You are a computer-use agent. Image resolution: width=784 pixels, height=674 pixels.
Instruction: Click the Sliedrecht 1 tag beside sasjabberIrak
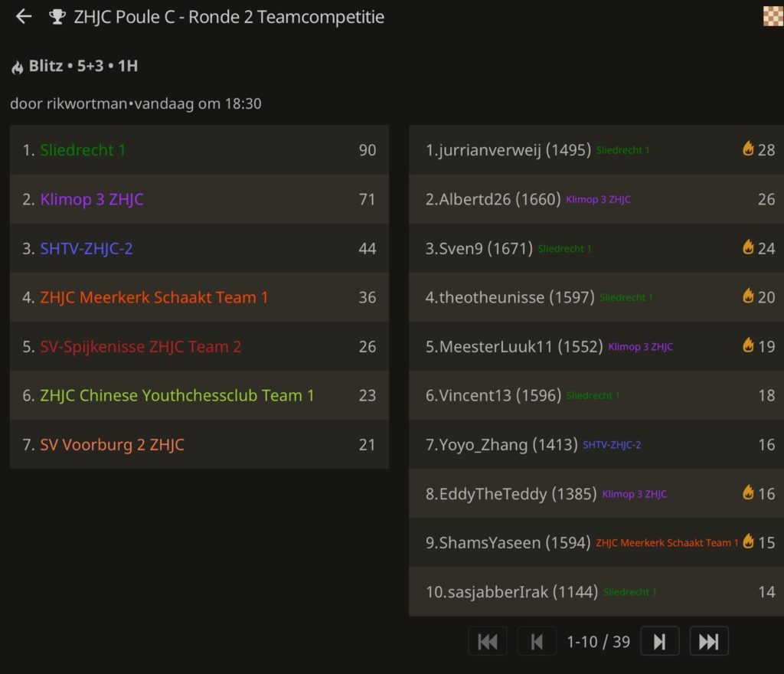coord(630,592)
